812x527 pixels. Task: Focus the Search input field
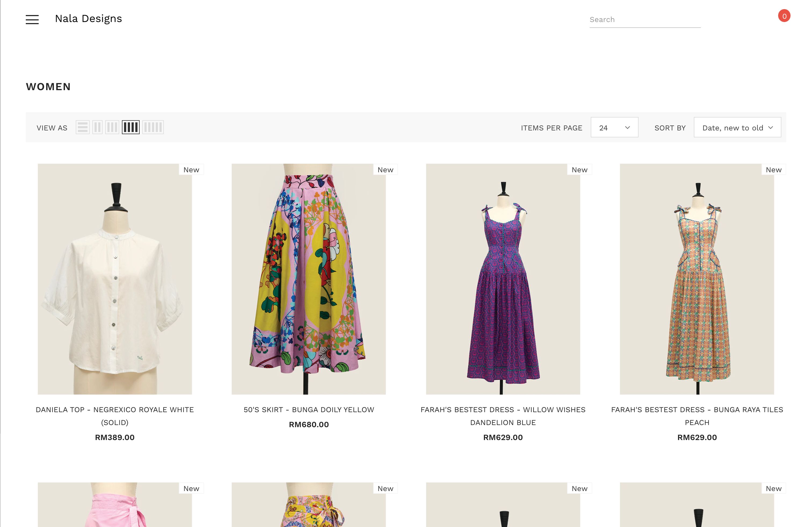pyautogui.click(x=644, y=20)
